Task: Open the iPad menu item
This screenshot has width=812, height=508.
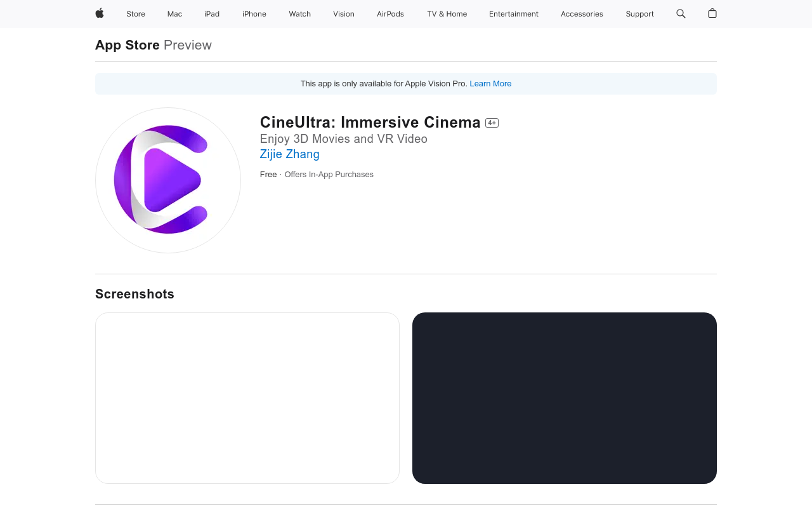Action: click(x=212, y=14)
